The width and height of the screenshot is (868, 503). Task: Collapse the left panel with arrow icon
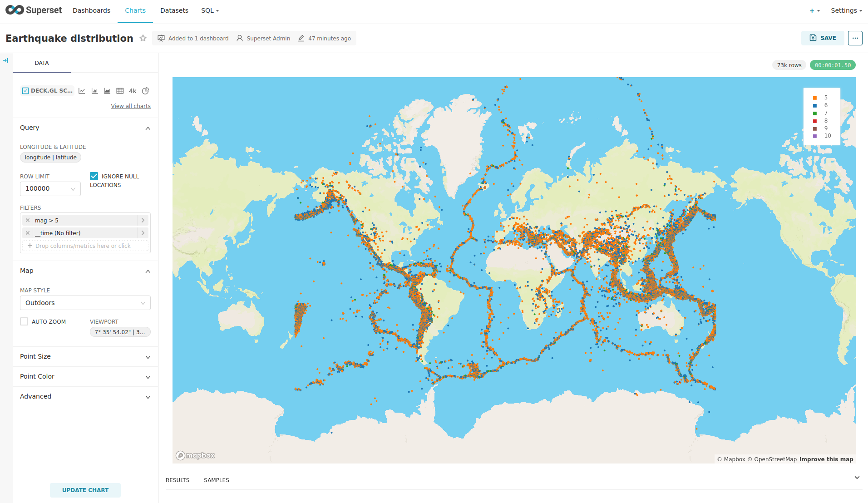[5, 60]
